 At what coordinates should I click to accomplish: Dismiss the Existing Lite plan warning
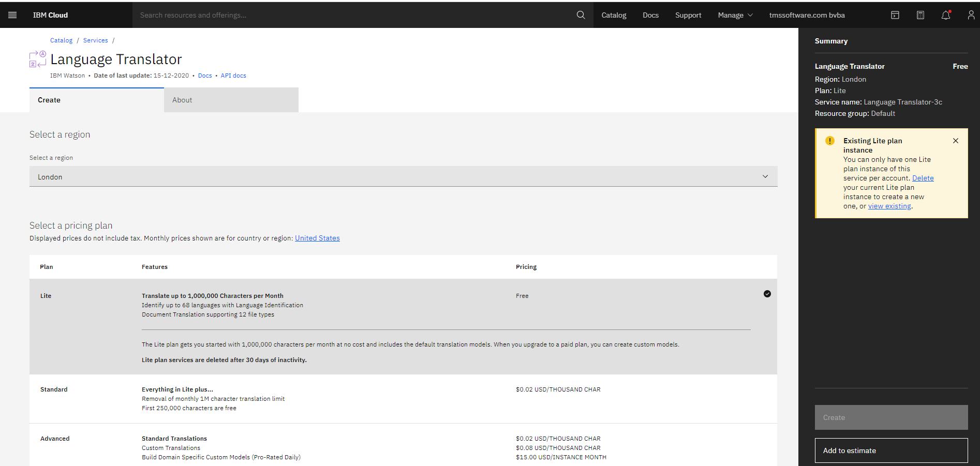coord(956,141)
